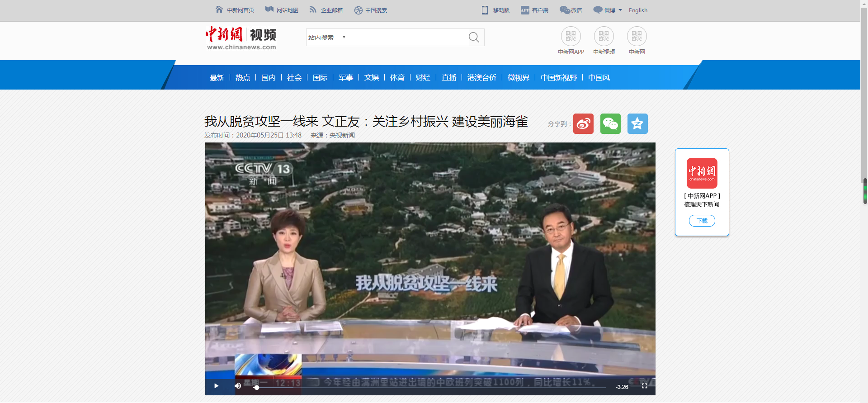Click the 央视新闻 source text
868x403 pixels.
342,135
